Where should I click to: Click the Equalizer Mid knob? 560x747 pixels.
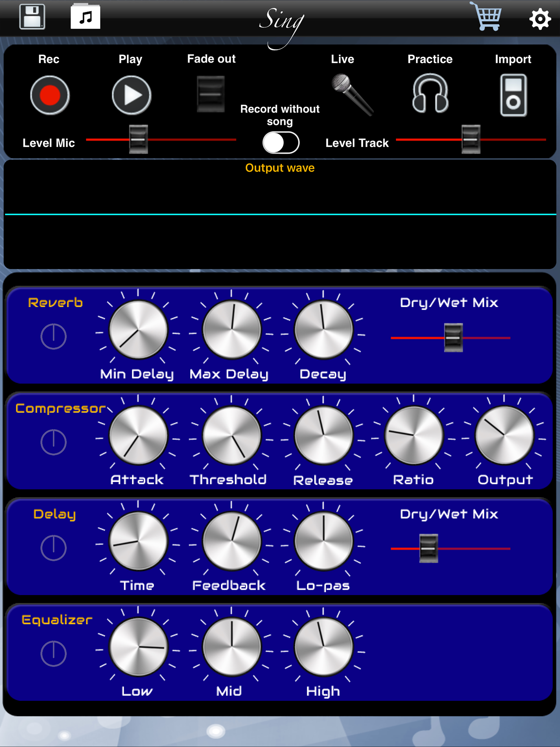pos(232,647)
